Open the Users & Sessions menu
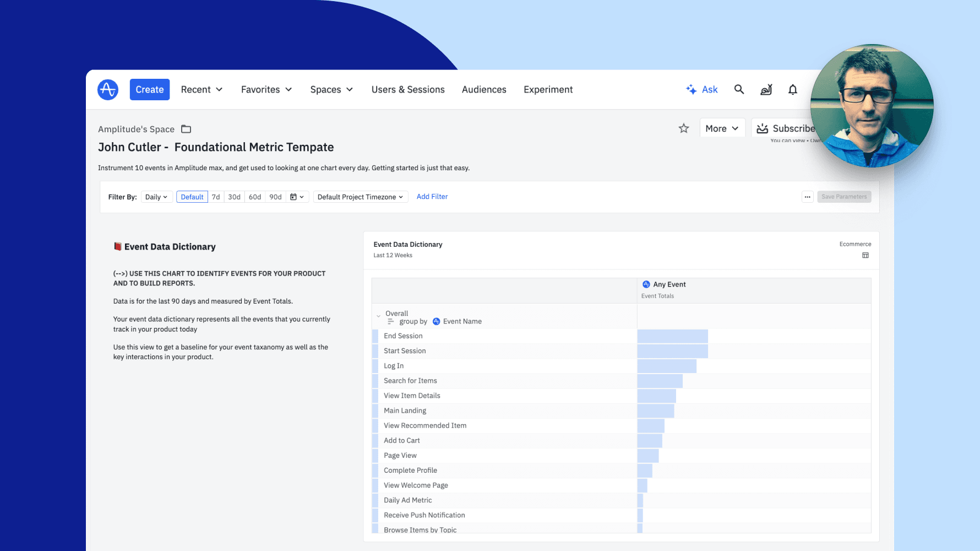The height and width of the screenshot is (551, 980). [408, 89]
